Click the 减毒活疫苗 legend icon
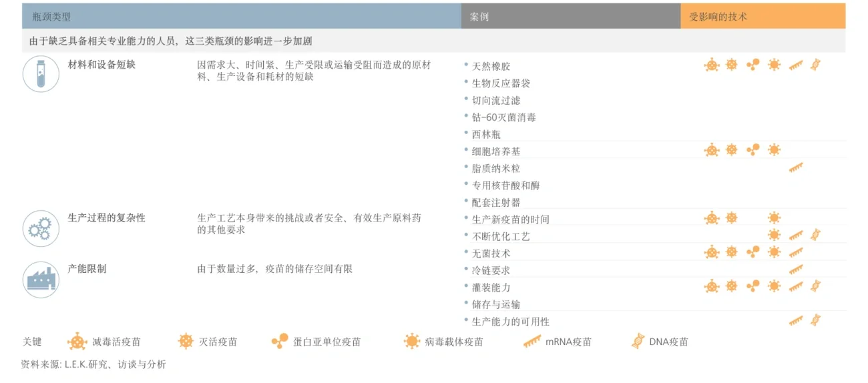 [x=77, y=342]
